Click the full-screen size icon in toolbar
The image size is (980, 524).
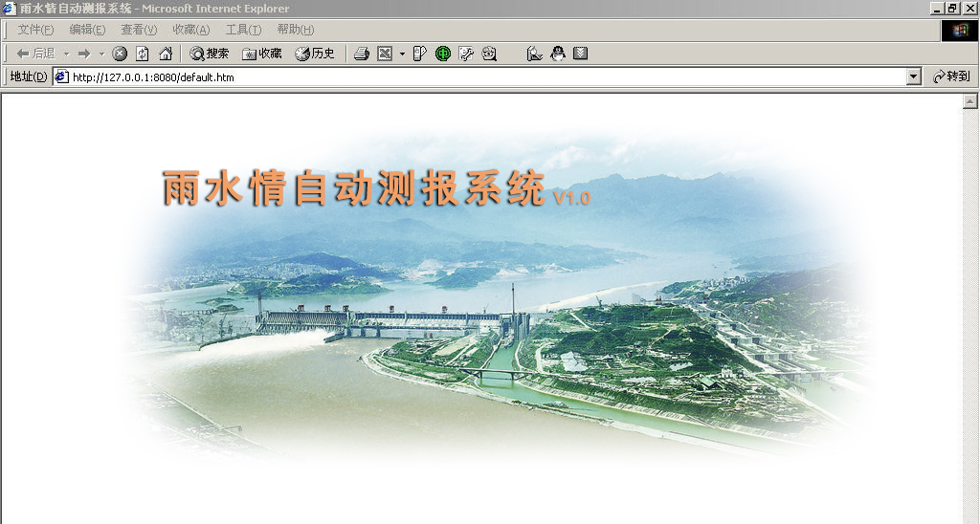pos(385,54)
